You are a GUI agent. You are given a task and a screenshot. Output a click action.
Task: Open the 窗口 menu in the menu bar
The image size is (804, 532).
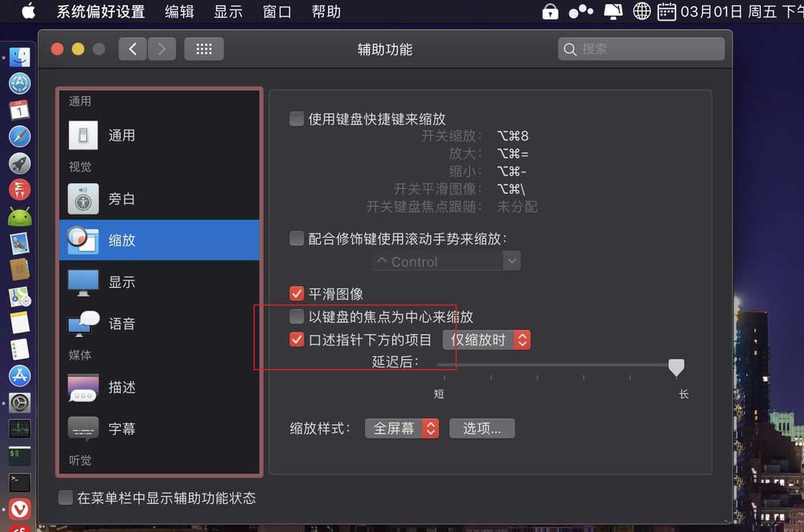pyautogui.click(x=277, y=12)
